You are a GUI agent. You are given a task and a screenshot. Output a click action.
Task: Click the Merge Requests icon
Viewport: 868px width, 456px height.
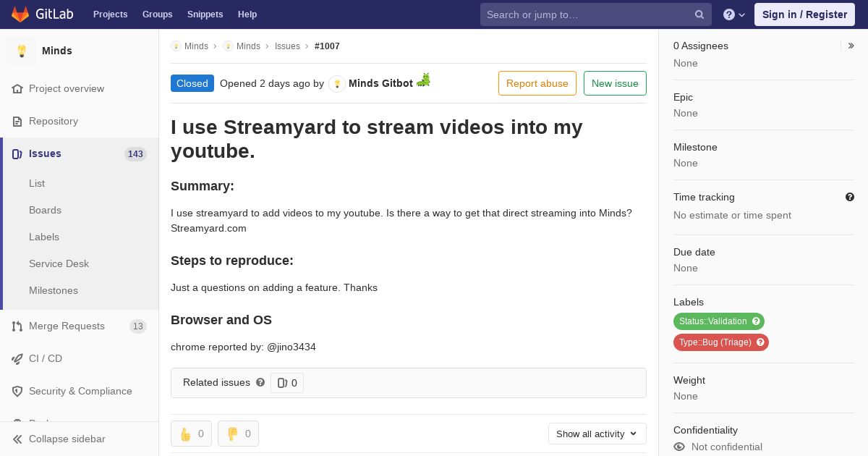[17, 326]
